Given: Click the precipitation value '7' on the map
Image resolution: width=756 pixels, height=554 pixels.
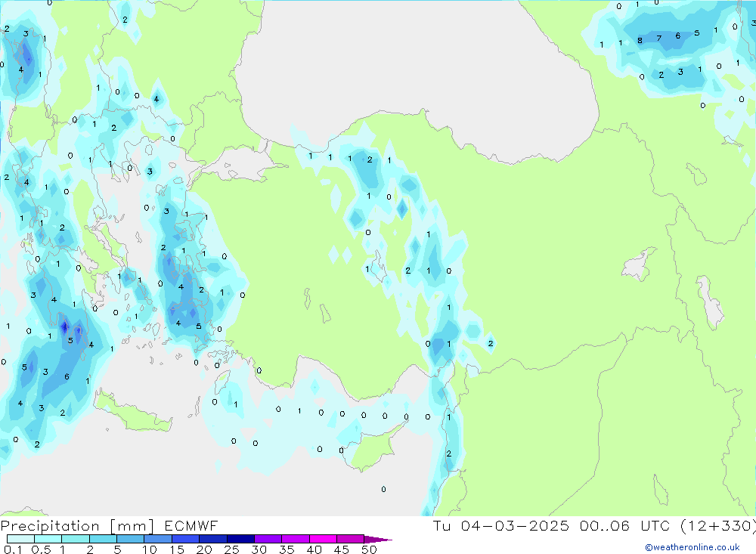Looking at the screenshot, I should point(659,38).
